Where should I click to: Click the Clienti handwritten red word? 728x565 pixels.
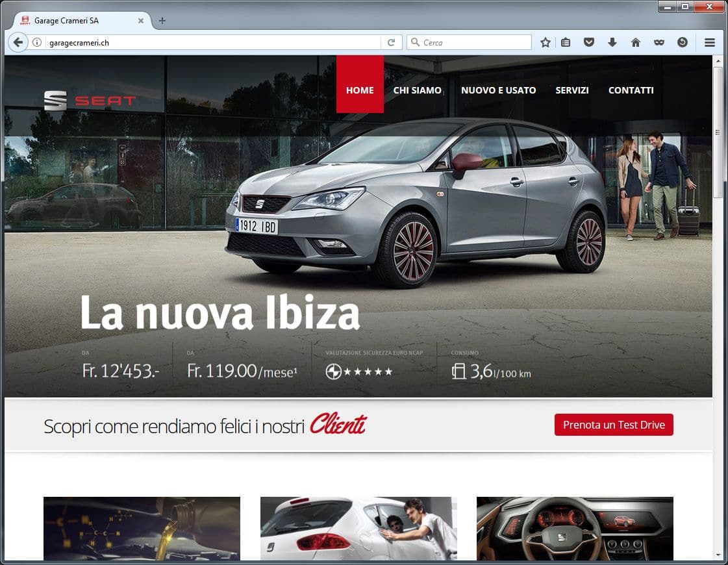(x=338, y=424)
